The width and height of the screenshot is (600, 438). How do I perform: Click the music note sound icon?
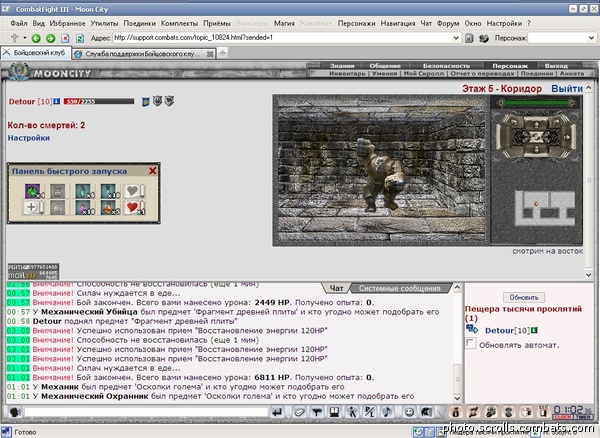coord(387,412)
